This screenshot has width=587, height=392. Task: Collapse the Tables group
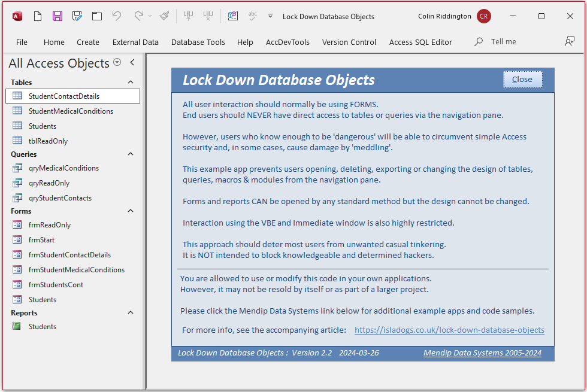tap(131, 82)
